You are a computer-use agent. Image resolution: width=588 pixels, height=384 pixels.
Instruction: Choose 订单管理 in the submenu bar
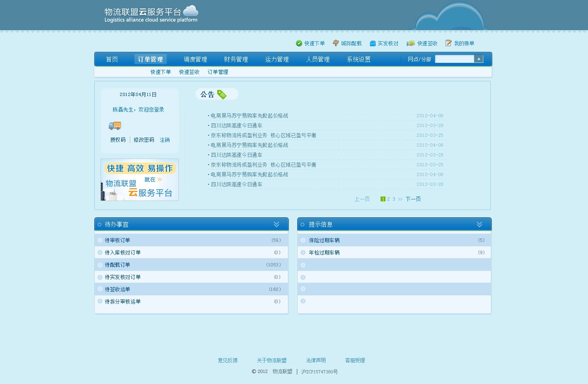coord(218,72)
